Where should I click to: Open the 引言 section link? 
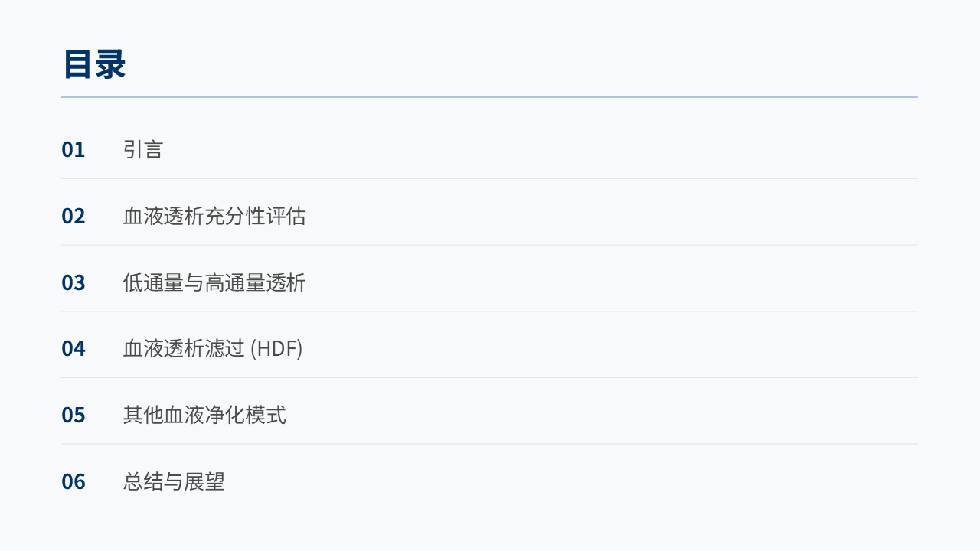(143, 149)
